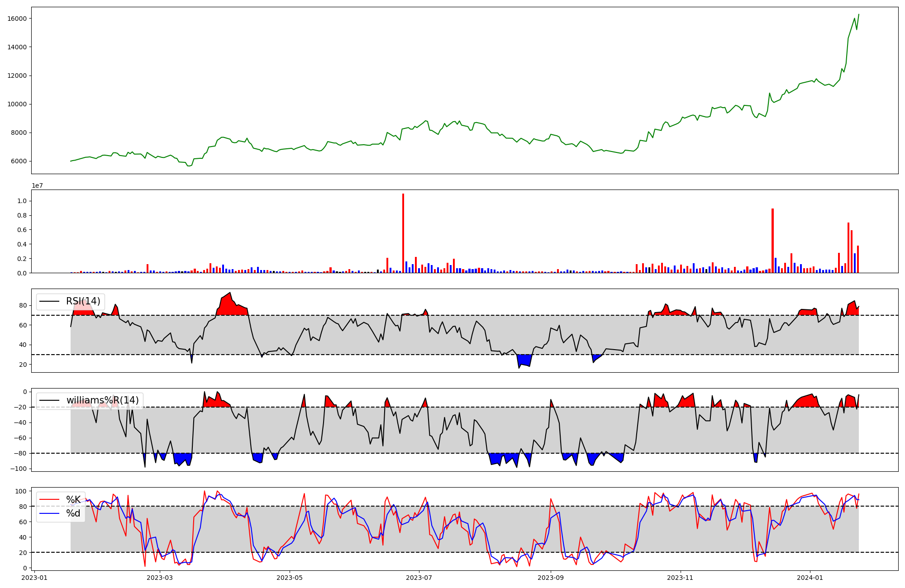Click the 2023-11 date tick label
The height and width of the screenshot is (588, 905).
pyautogui.click(x=681, y=578)
